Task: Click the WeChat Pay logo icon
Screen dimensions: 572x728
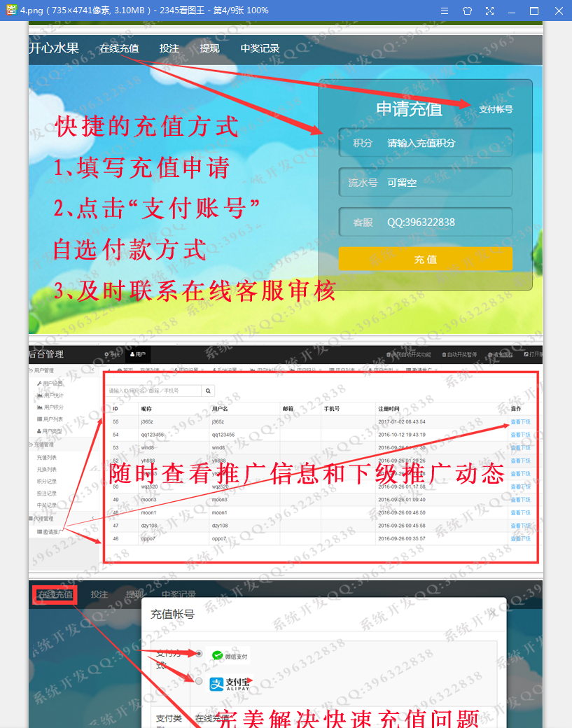Action: pos(217,656)
